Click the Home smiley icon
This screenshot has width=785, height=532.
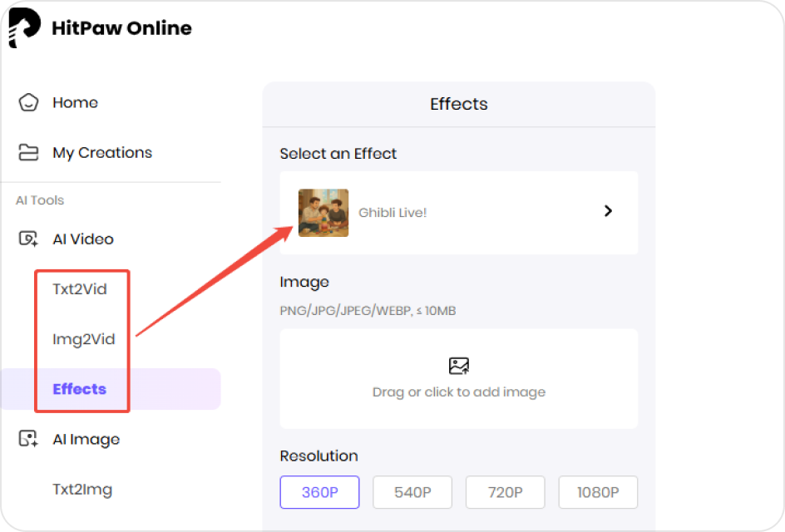point(29,103)
